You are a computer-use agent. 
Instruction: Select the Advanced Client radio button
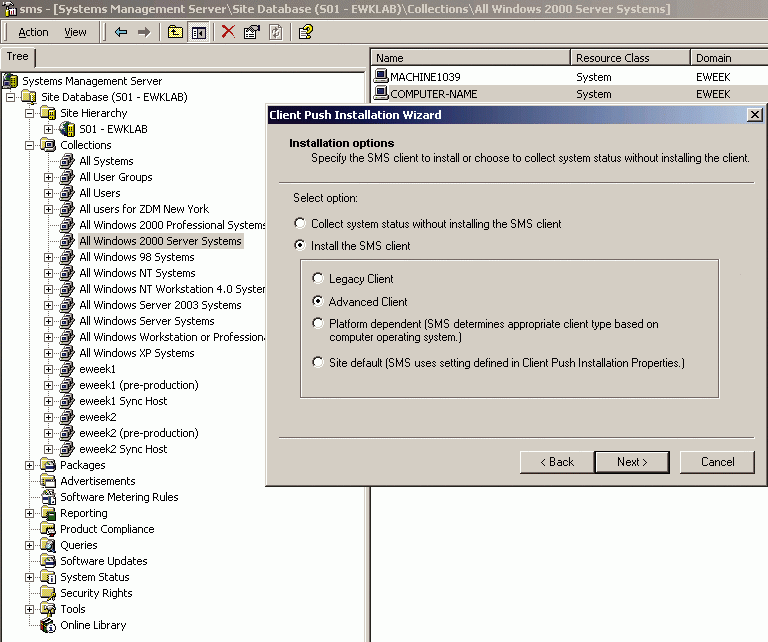[x=318, y=301]
